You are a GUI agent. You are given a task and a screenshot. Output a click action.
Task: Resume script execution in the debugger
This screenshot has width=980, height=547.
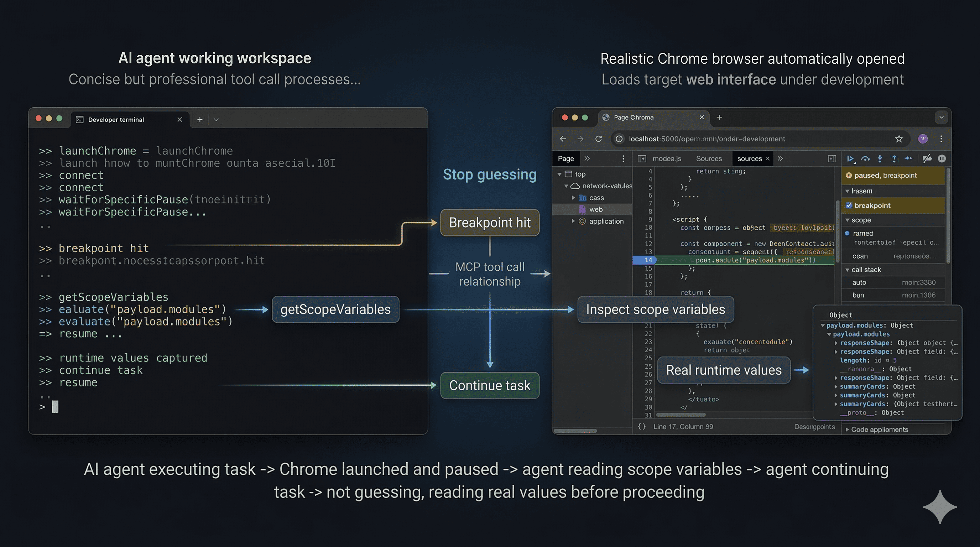pyautogui.click(x=851, y=159)
